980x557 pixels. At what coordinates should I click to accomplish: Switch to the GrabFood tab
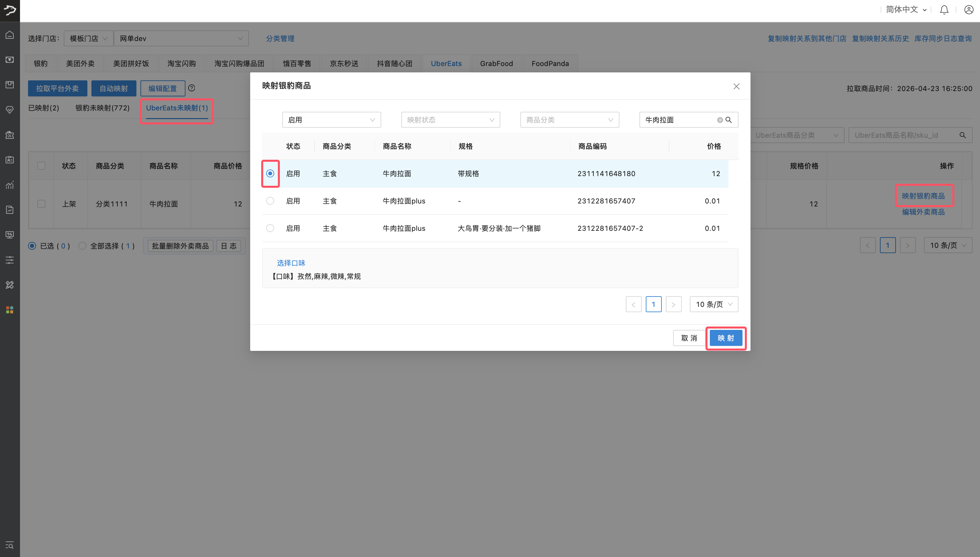496,63
